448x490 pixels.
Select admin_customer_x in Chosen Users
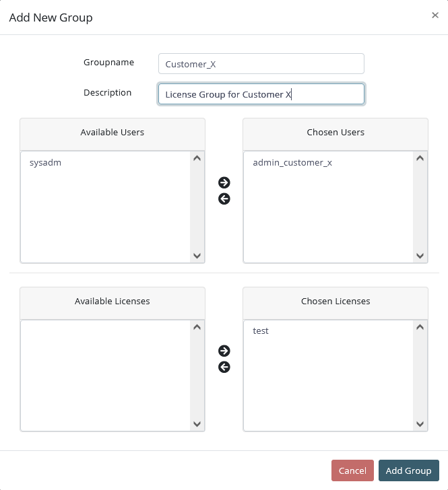point(292,163)
